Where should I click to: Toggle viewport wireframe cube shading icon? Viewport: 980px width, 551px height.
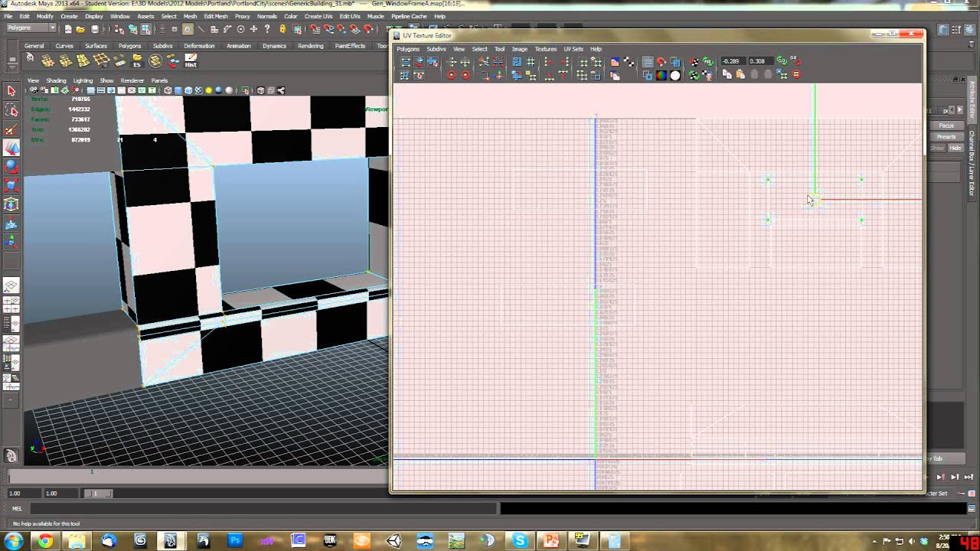pyautogui.click(x=168, y=90)
